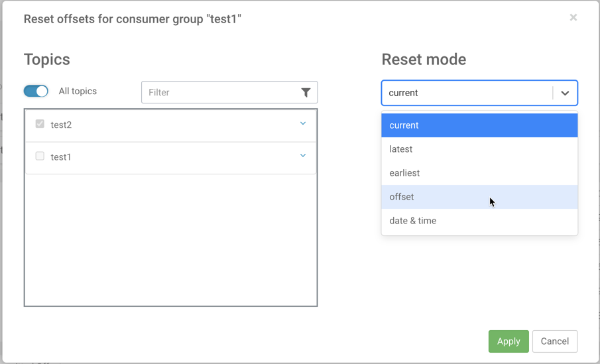Expand the test2 topic chevron
The image size is (600, 364).
pos(303,124)
